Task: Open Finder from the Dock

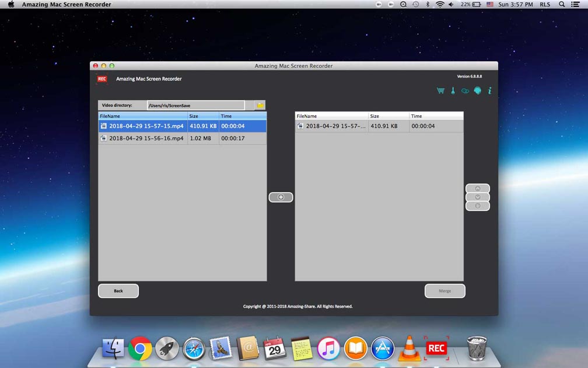Action: click(x=113, y=348)
